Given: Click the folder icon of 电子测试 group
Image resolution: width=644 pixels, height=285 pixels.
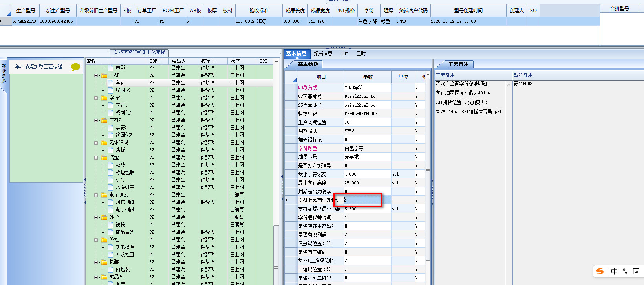Looking at the screenshot, I should [104, 195].
